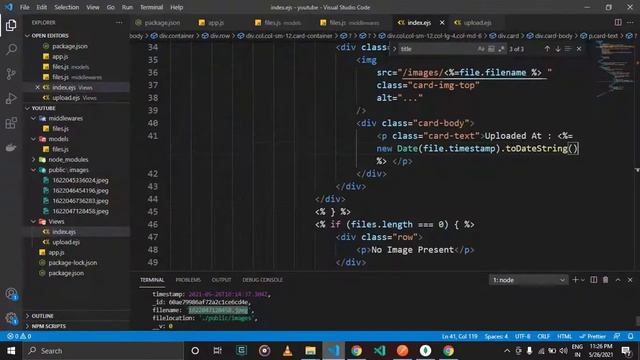Toggle replace mode chevron in find widget
The width and height of the screenshot is (640, 360).
coord(394,49)
